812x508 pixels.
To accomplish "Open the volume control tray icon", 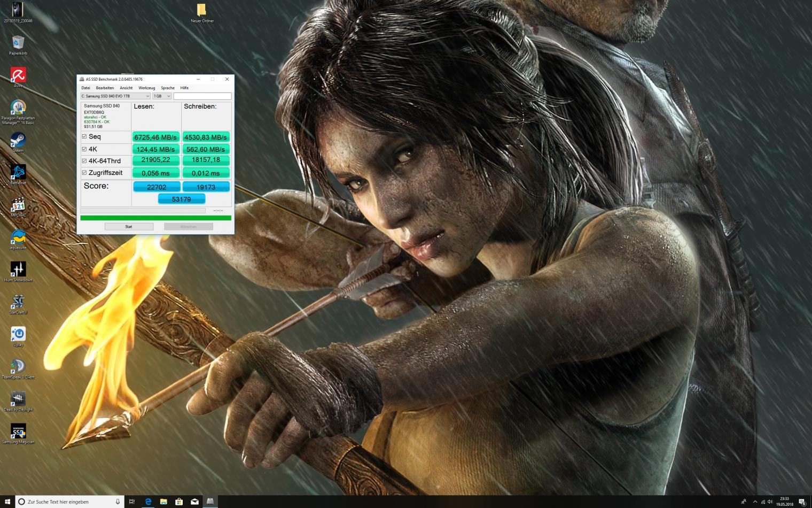I will [770, 502].
